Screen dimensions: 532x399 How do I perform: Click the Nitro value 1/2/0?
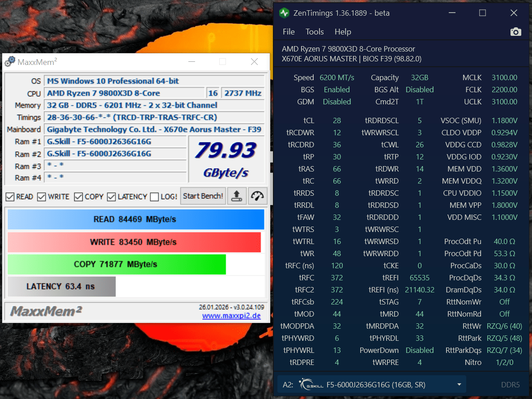504,362
